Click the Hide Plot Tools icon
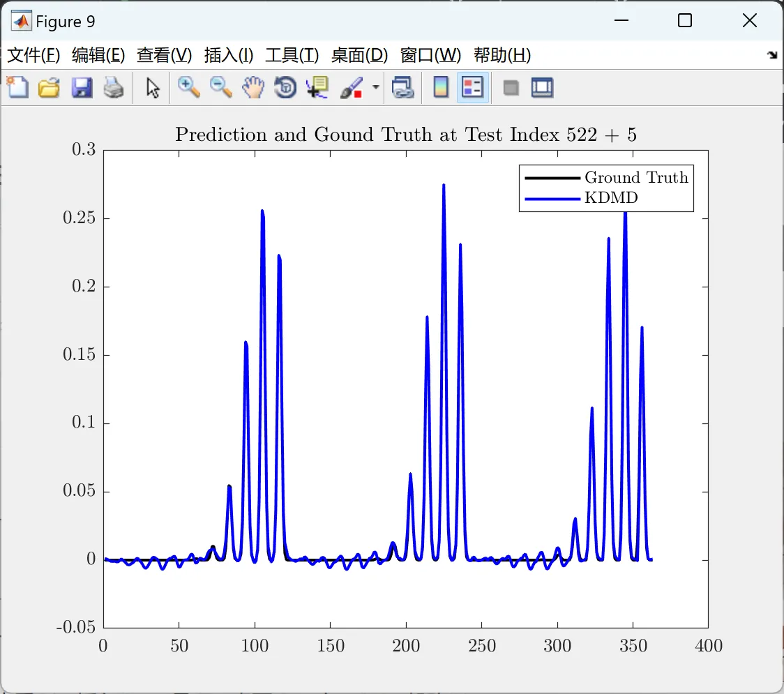Image resolution: width=784 pixels, height=694 pixels. 511,88
